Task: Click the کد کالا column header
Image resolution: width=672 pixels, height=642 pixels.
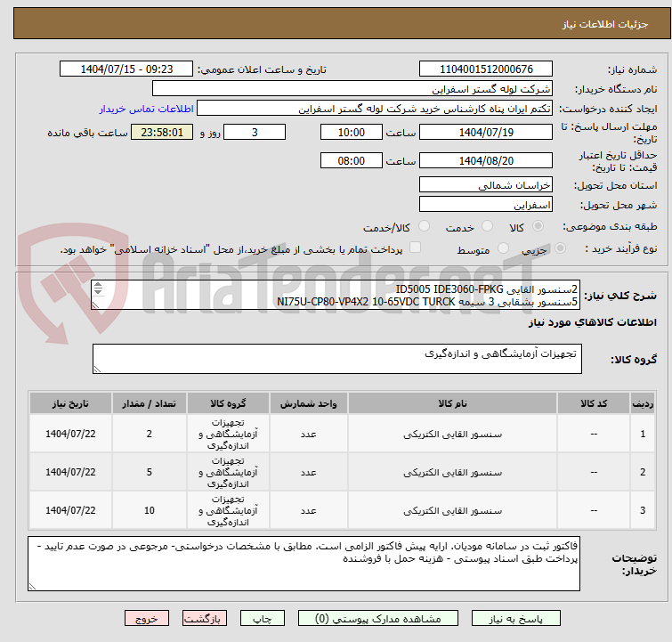Action: (x=594, y=403)
